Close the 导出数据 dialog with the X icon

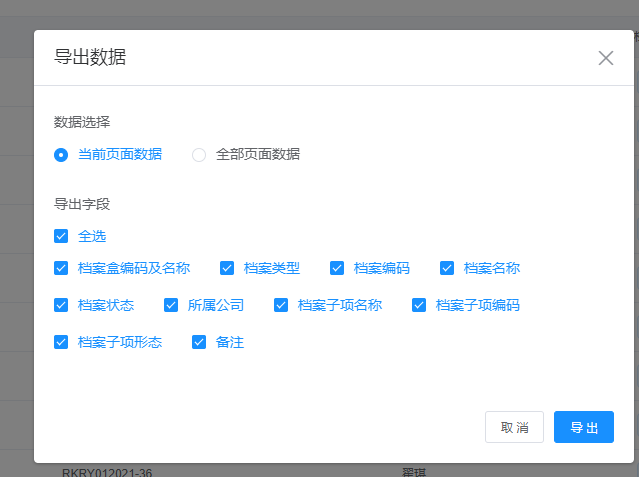(x=605, y=58)
